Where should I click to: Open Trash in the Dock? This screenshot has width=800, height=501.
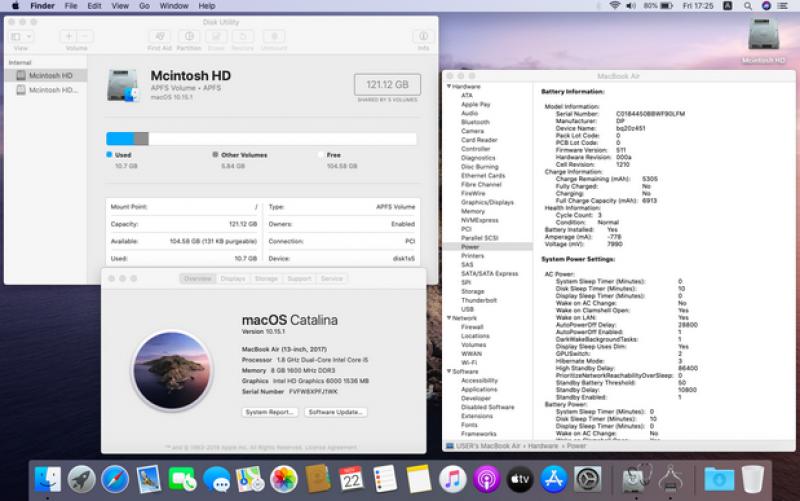pos(753,479)
